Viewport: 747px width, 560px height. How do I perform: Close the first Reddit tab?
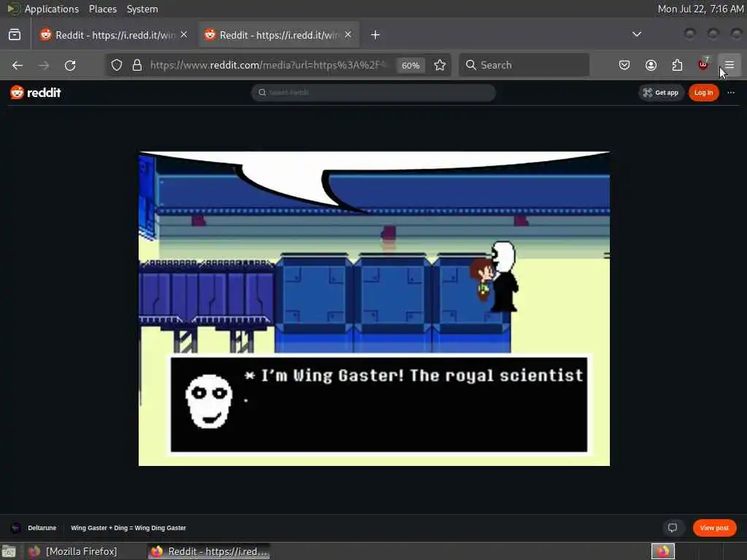[184, 35]
